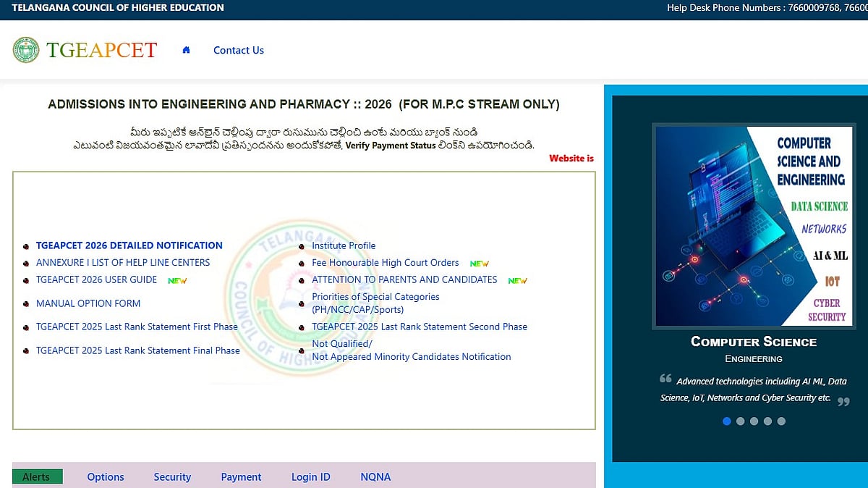Switch to the Options tab
The width and height of the screenshot is (868, 488).
coord(106,476)
